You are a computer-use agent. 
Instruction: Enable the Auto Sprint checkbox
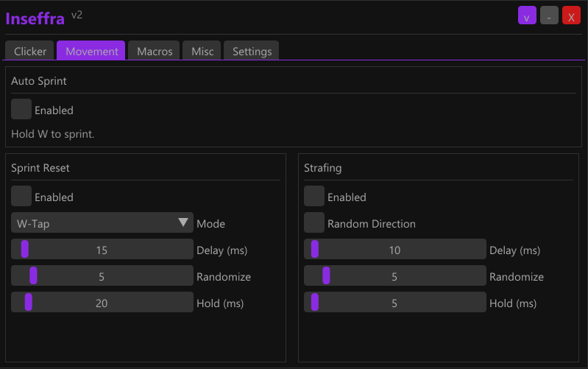coord(21,109)
